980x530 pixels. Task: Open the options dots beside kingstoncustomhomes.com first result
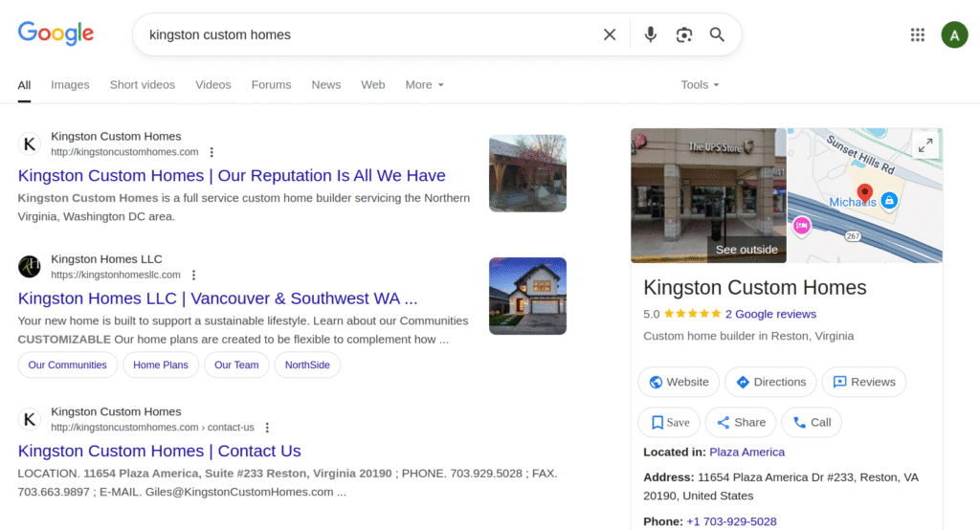coord(212,152)
